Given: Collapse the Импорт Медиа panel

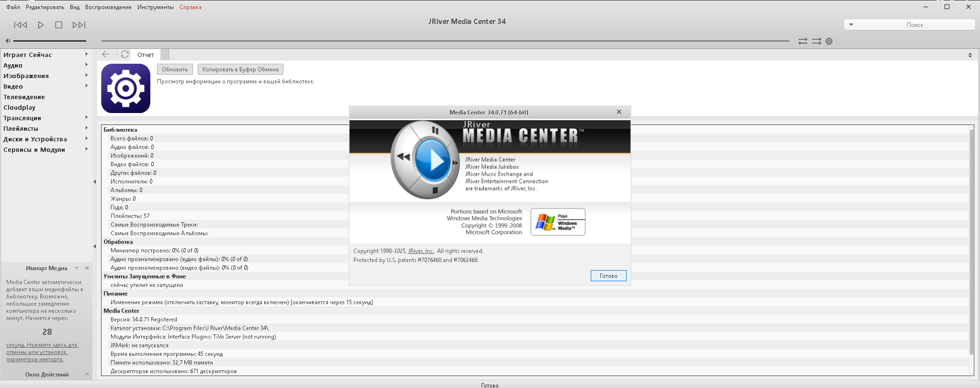Looking at the screenshot, I should 77,268.
